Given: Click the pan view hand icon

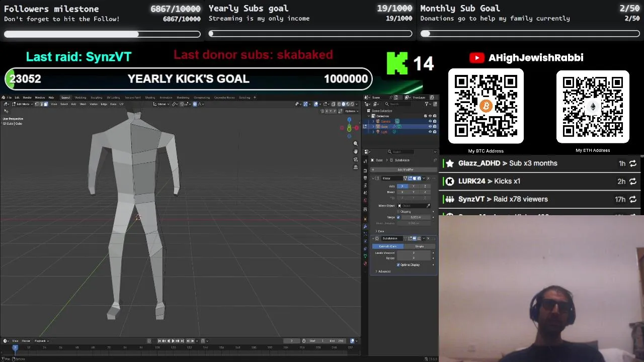Looking at the screenshot, I should point(355,151).
